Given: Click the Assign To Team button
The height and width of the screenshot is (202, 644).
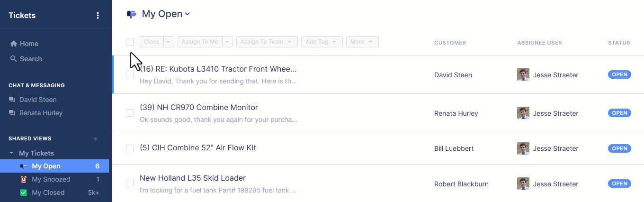Looking at the screenshot, I should [x=267, y=42].
